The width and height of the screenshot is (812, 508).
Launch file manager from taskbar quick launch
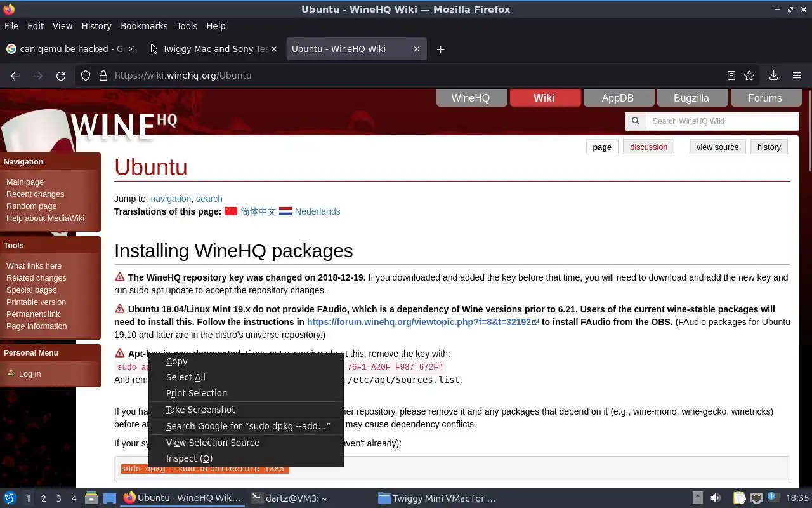[x=91, y=498]
